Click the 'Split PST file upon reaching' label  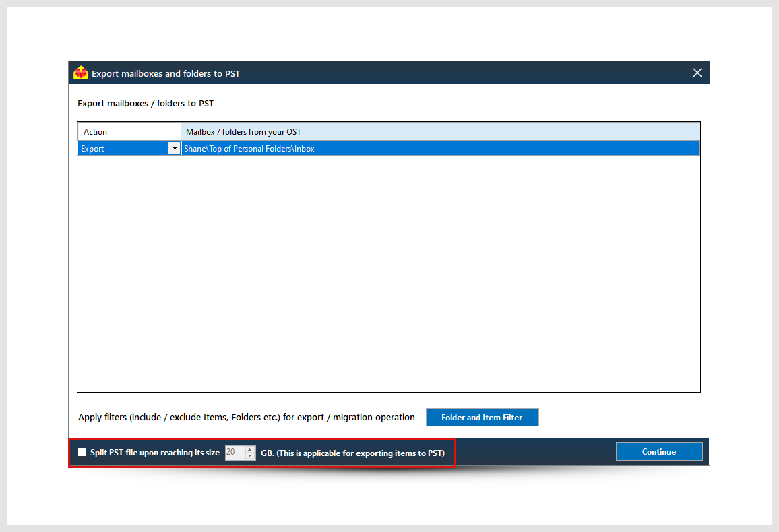pos(155,453)
